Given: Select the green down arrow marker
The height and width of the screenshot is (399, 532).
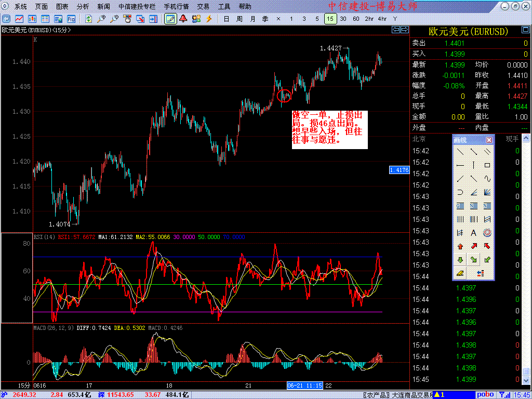Looking at the screenshot, I should [460, 260].
